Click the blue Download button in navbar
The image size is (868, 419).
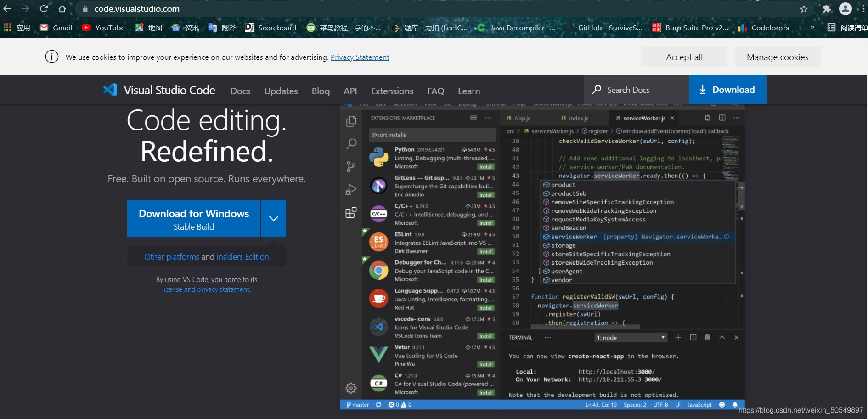[x=727, y=90]
